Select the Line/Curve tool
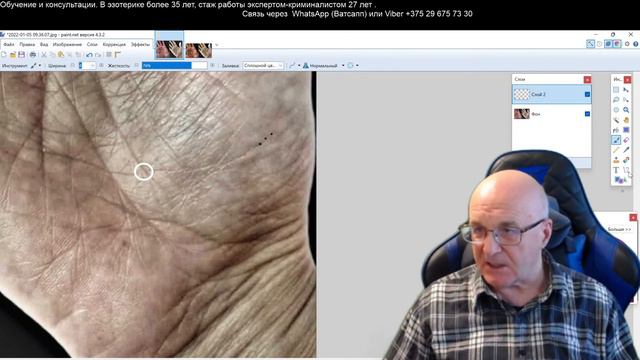The height and width of the screenshot is (360, 640). pyautogui.click(x=626, y=170)
